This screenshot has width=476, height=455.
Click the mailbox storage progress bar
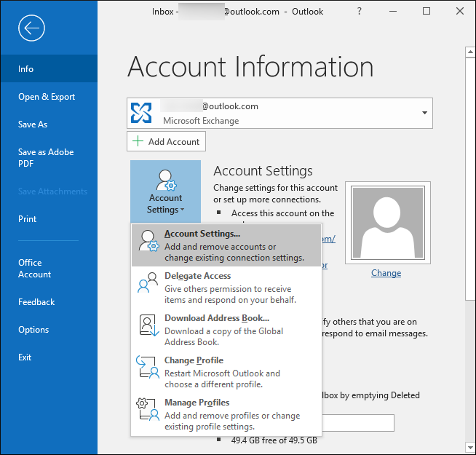tap(357, 423)
